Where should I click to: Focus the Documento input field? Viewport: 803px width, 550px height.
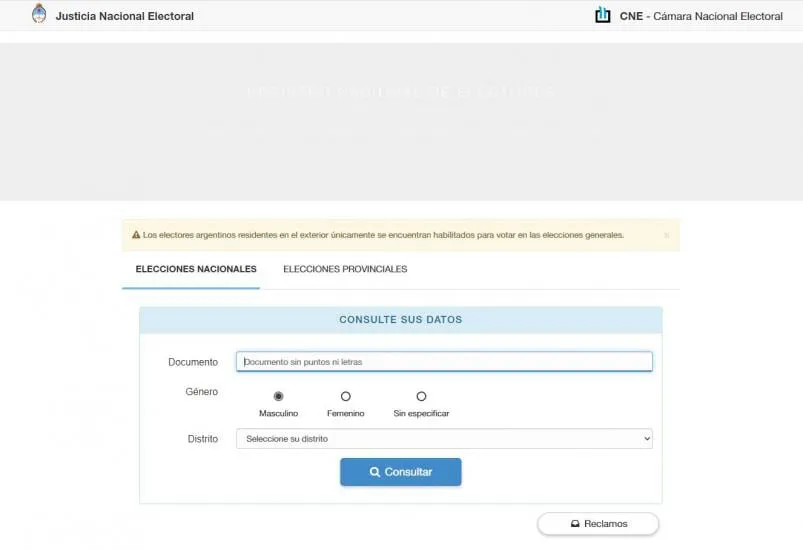(444, 362)
